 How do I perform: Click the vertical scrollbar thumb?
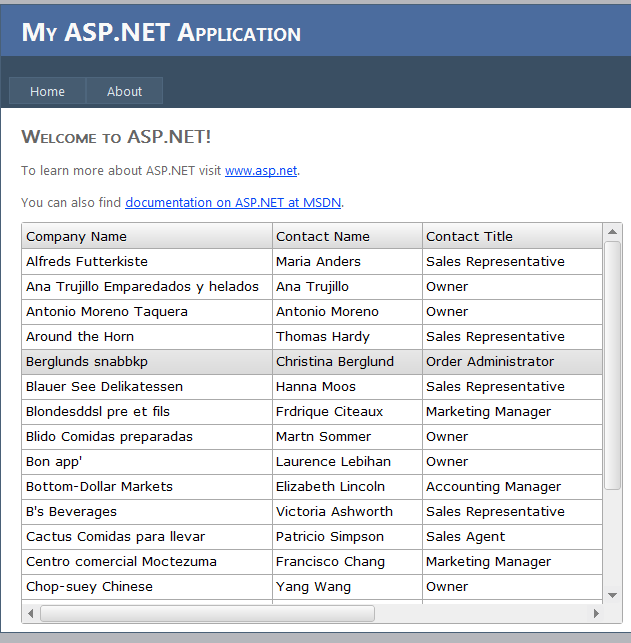(613, 365)
